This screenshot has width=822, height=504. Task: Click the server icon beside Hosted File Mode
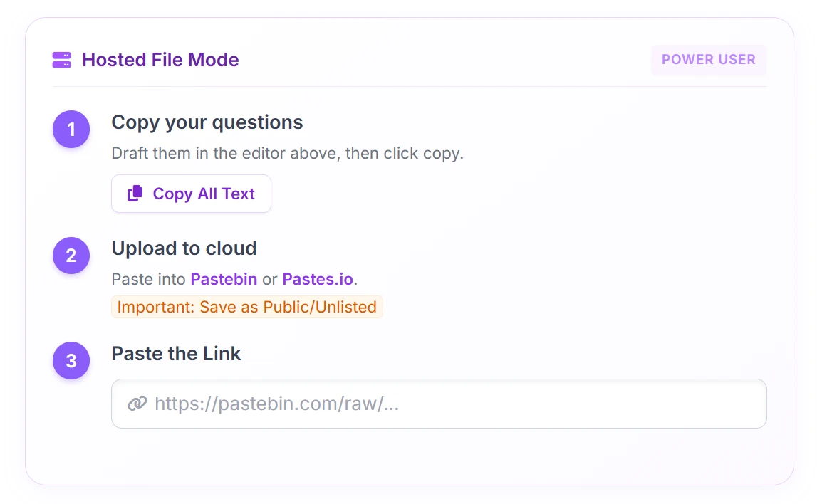(x=61, y=60)
